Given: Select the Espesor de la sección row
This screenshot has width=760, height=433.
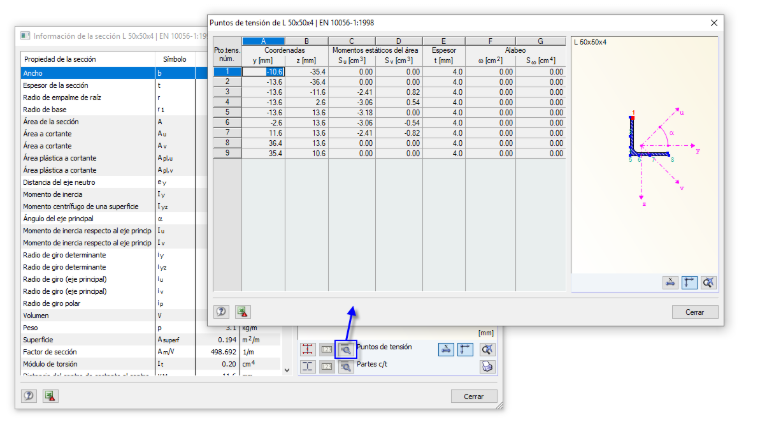Looking at the screenshot, I should 114,85.
